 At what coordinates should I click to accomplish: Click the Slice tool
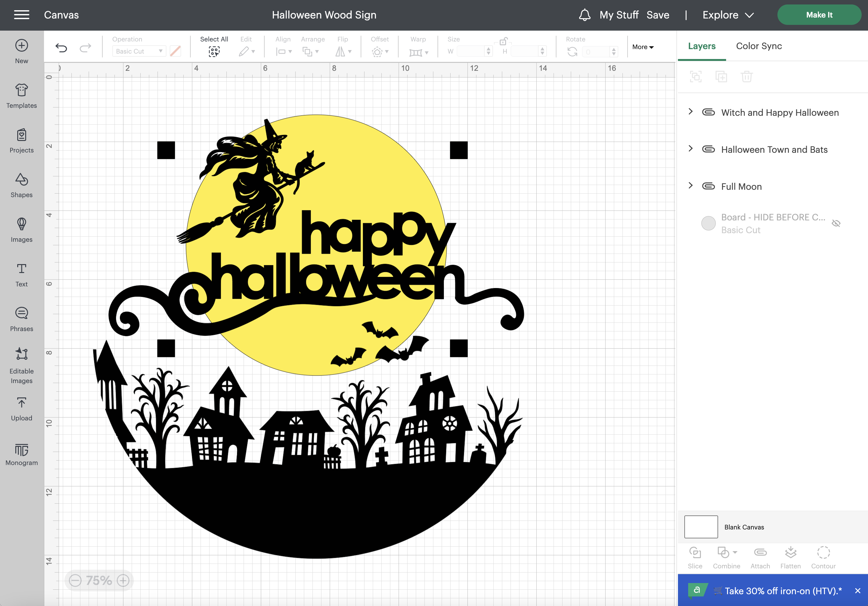695,558
